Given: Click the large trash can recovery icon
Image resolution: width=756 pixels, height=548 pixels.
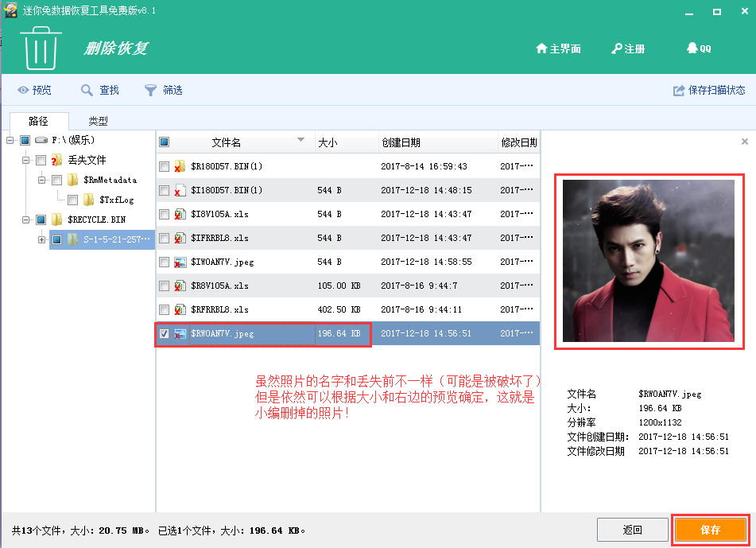Looking at the screenshot, I should tap(41, 48).
